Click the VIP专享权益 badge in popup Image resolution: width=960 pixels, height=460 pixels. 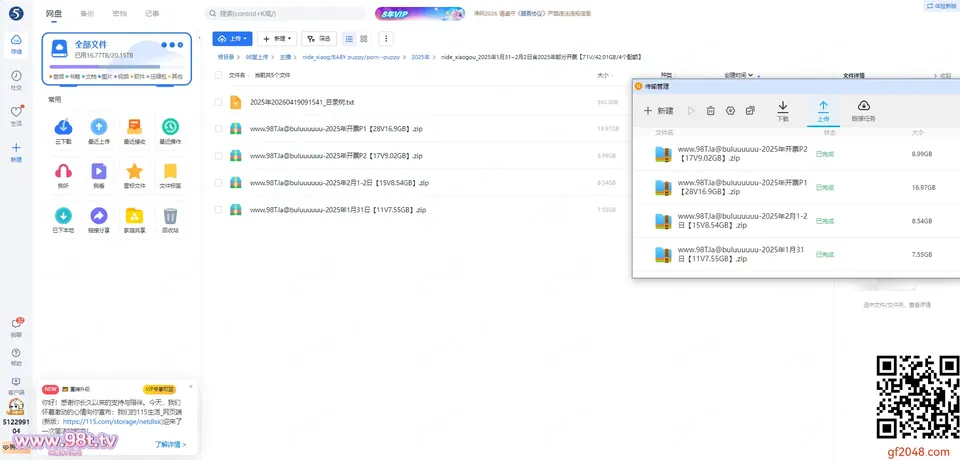coord(159,389)
